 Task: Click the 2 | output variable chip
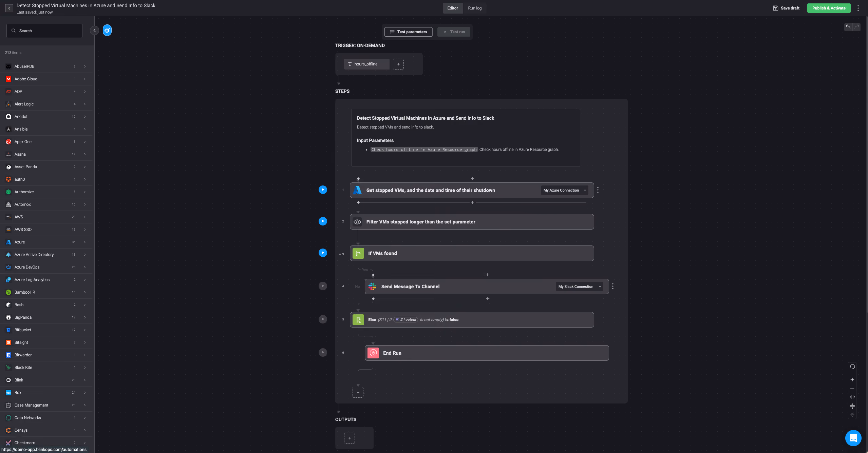point(405,320)
